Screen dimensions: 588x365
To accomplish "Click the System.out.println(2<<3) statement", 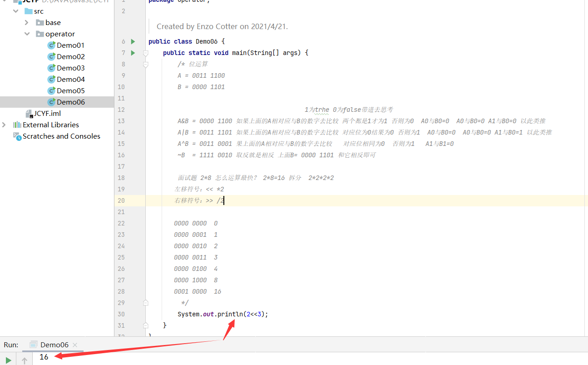I will click(223, 314).
